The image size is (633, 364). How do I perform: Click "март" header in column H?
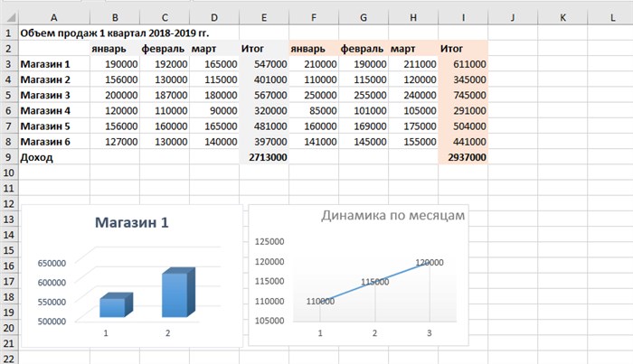click(413, 49)
